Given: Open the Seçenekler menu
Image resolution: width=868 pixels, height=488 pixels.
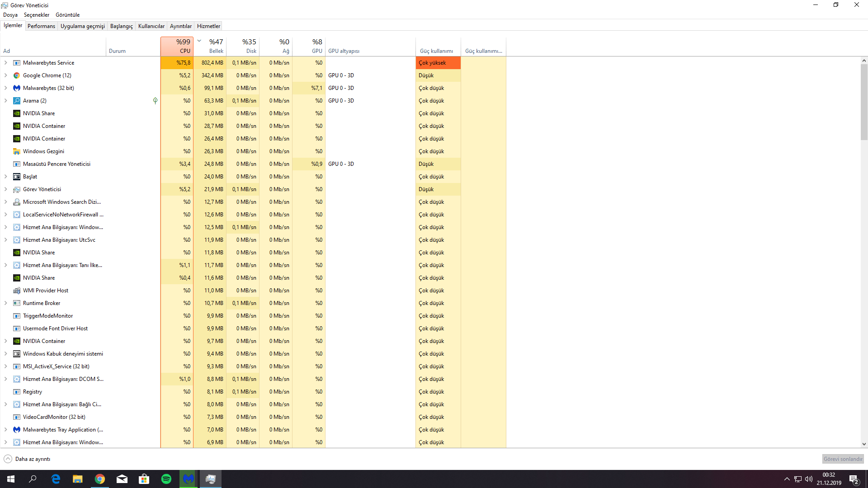Looking at the screenshot, I should click(x=36, y=15).
